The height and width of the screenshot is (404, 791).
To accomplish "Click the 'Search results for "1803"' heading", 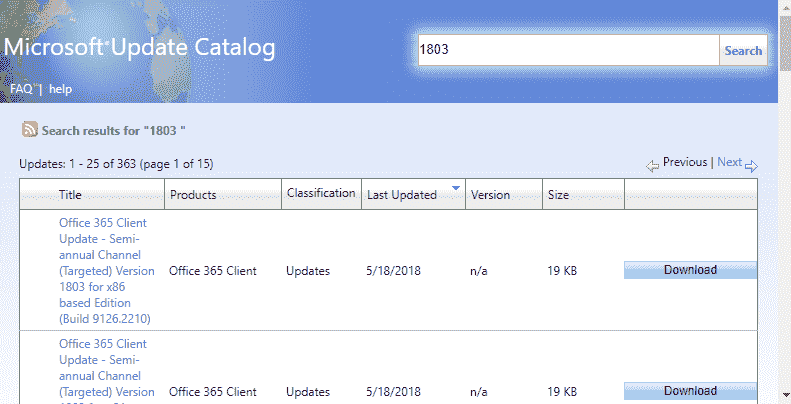I will coord(114,131).
